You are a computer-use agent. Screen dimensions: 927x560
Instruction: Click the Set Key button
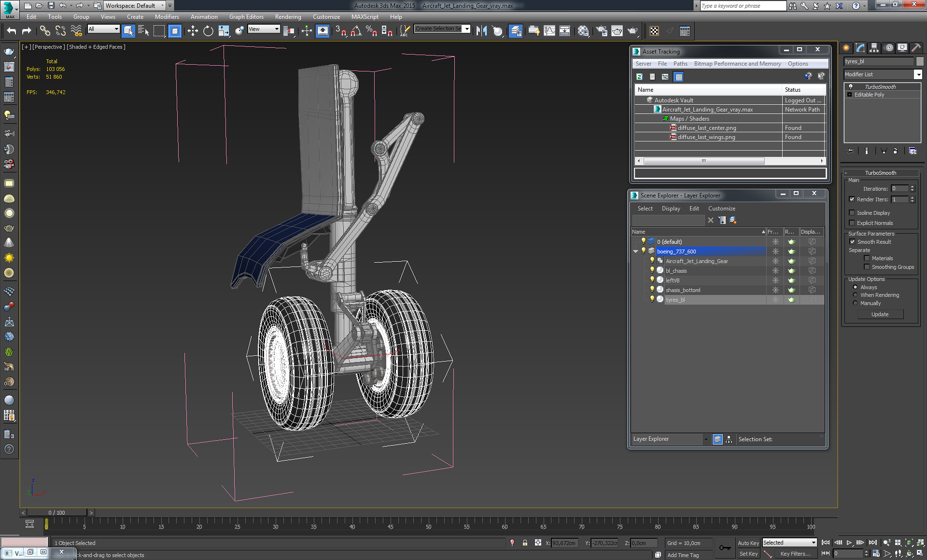pos(748,554)
